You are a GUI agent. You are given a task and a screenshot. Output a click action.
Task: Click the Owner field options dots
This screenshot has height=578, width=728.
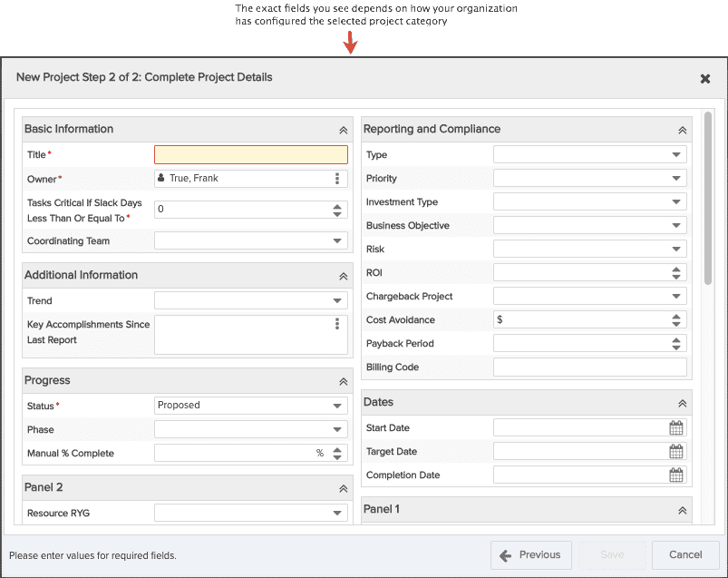tap(337, 179)
